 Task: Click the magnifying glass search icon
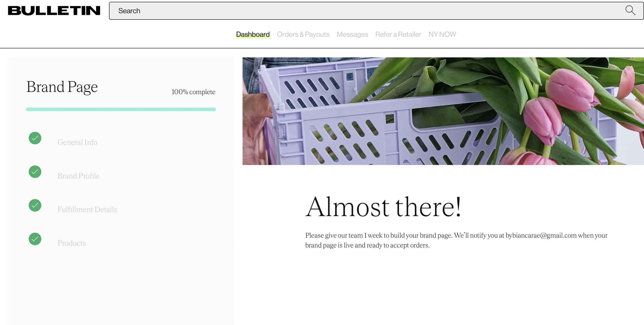(x=630, y=11)
